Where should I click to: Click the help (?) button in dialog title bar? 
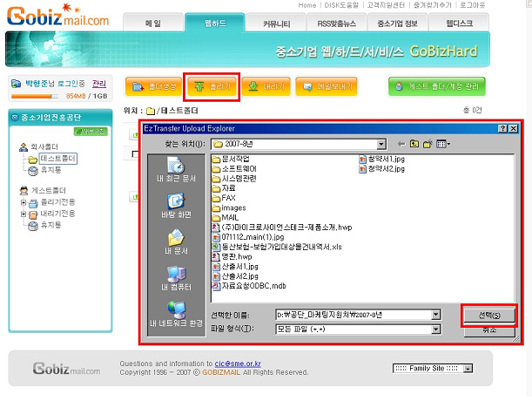(x=502, y=128)
